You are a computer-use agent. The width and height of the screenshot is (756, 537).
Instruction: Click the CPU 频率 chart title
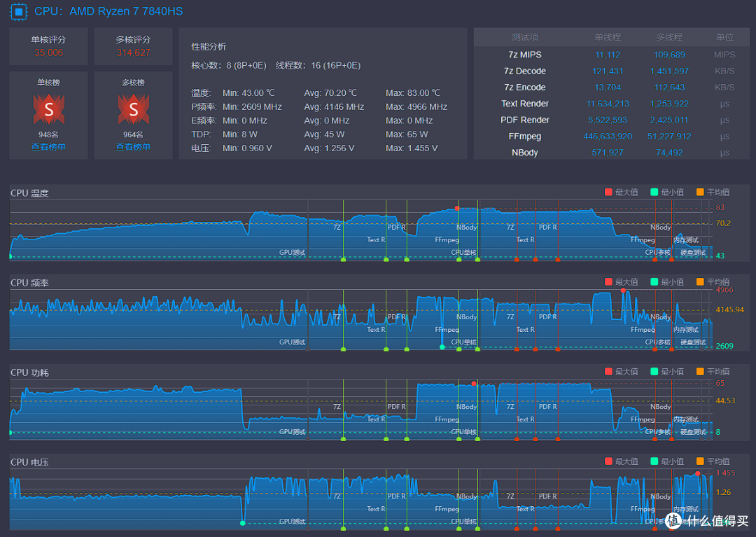point(29,282)
